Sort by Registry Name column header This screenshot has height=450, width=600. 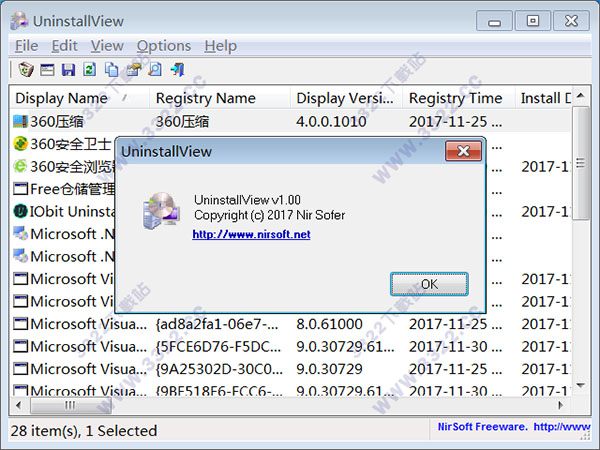(220, 98)
